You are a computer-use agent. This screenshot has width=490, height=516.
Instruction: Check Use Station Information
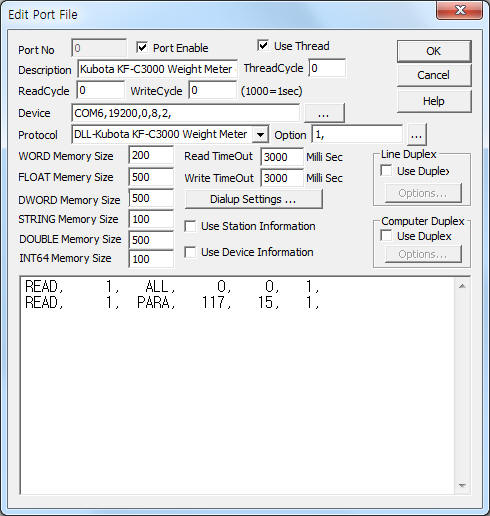[x=190, y=226]
